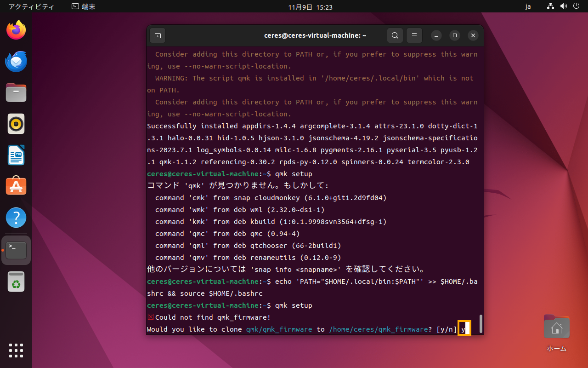Maximize the terminal window

coord(455,35)
